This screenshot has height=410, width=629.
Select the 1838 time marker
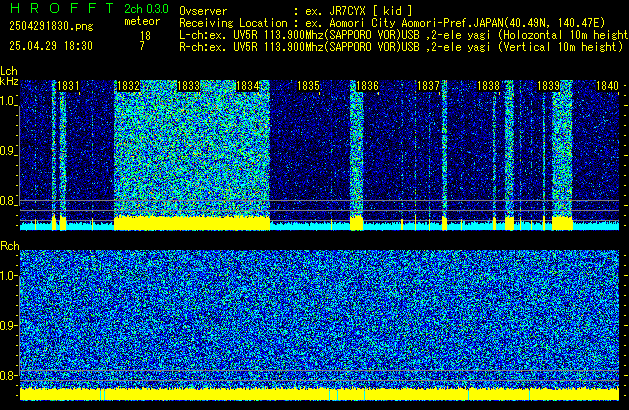(488, 86)
